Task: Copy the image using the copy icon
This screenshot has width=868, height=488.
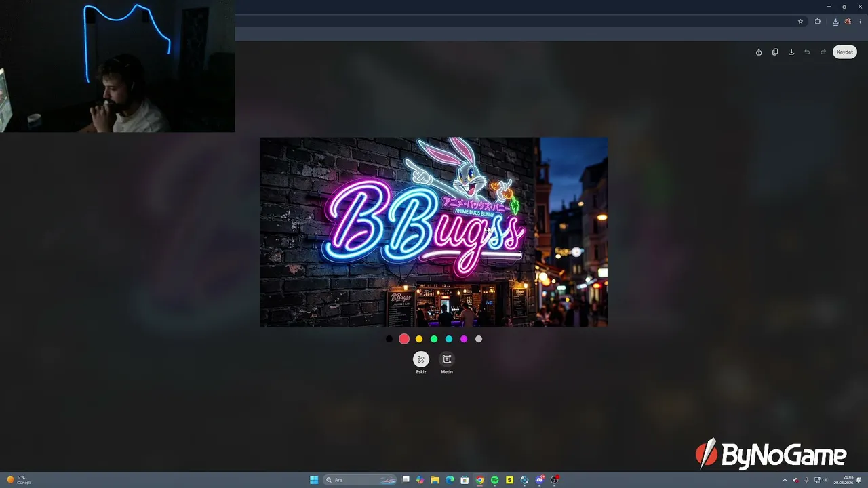Action: click(x=775, y=52)
